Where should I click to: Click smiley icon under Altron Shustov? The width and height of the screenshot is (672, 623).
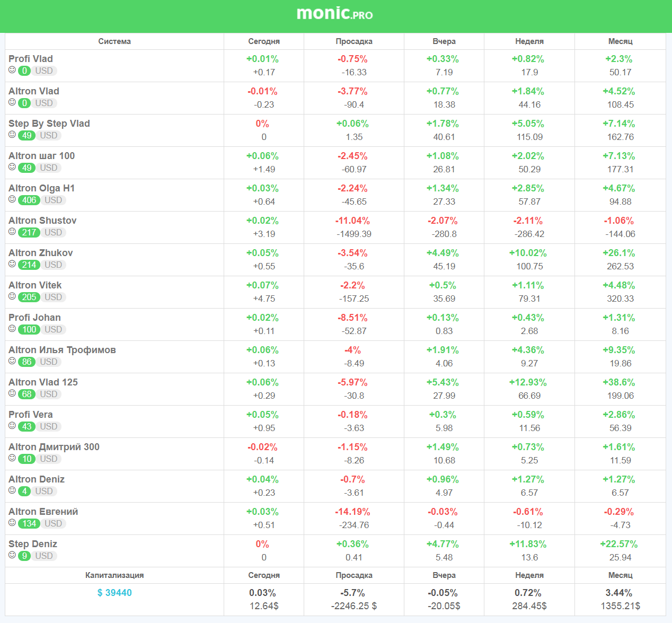click(12, 232)
